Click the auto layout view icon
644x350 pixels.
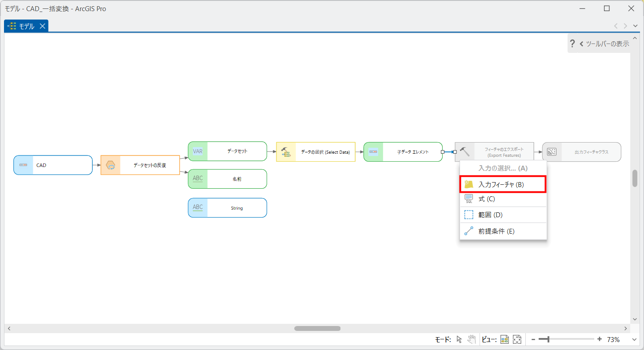click(504, 339)
